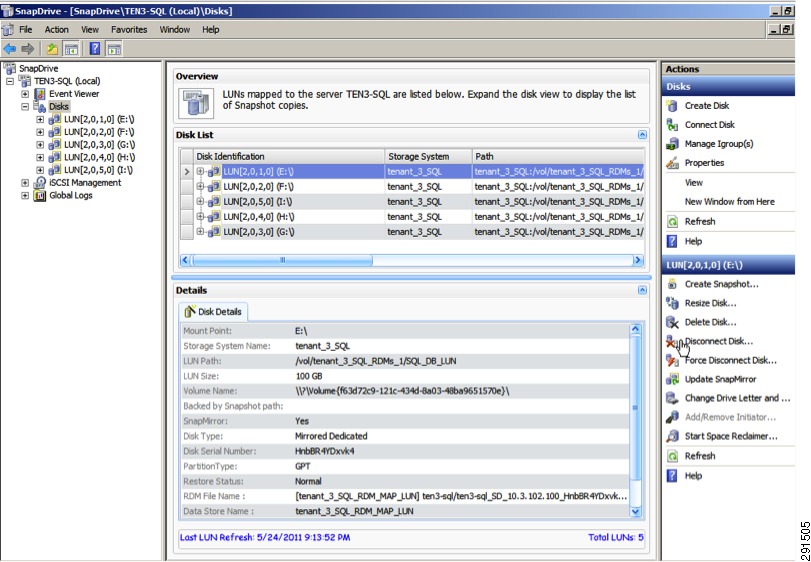811x562 pixels.
Task: Click Create Disk icon in Actions
Action: coord(672,106)
